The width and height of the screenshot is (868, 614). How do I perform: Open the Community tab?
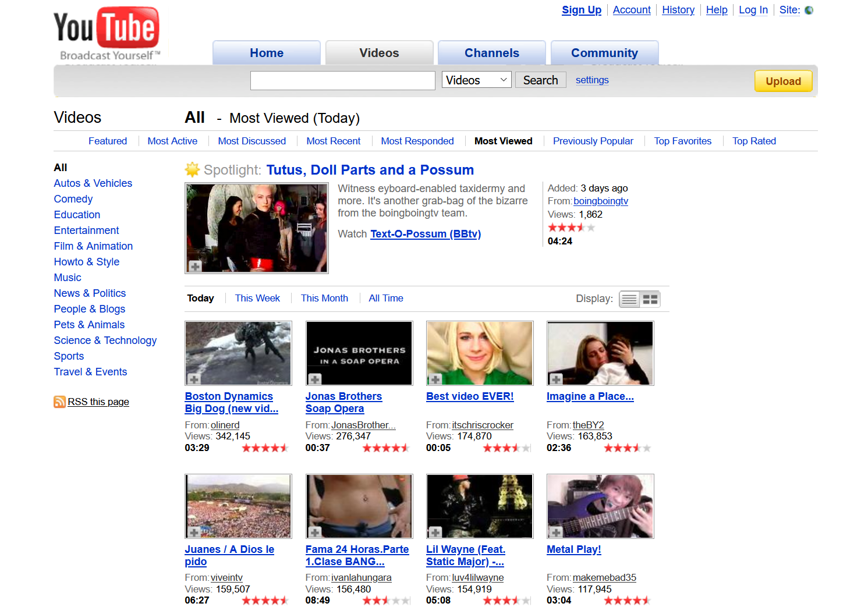coord(605,53)
